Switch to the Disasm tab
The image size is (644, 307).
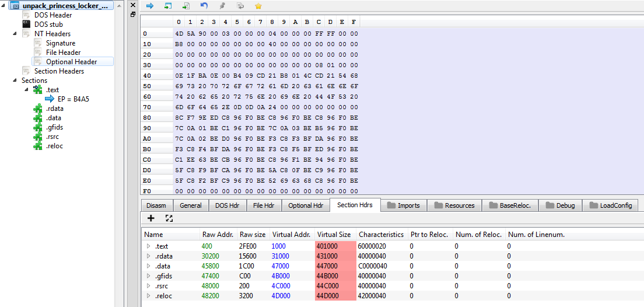pos(156,205)
